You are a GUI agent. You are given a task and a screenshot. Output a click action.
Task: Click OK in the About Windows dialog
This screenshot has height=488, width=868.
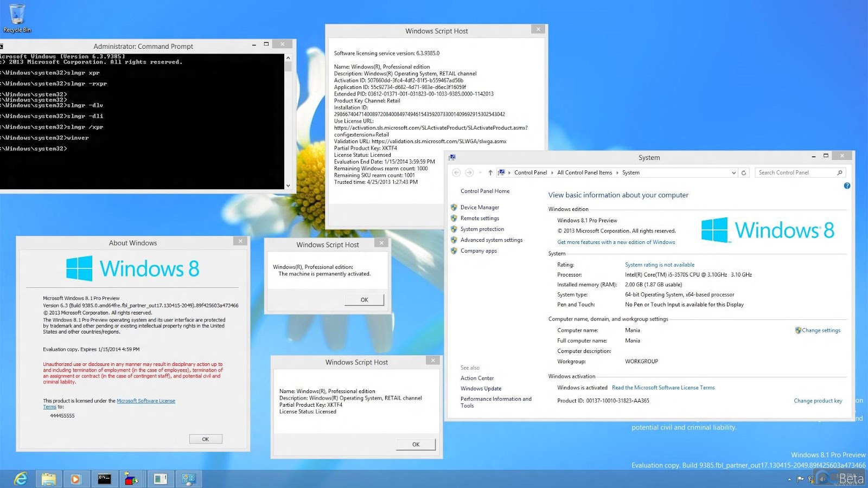click(x=206, y=439)
